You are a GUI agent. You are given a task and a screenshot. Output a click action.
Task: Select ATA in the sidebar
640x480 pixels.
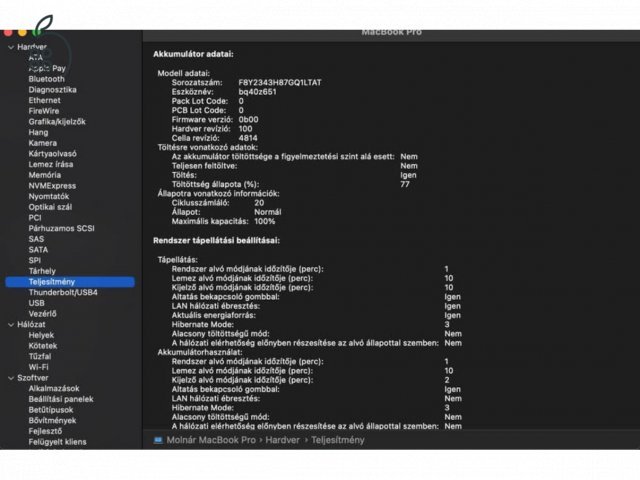pos(36,58)
